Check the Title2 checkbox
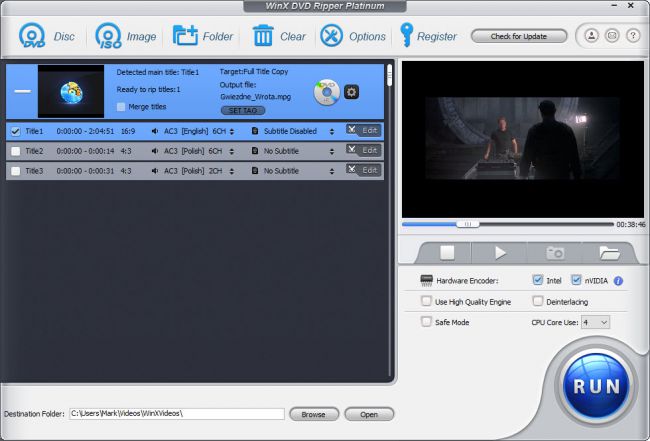The height and width of the screenshot is (441, 650). pyautogui.click(x=15, y=151)
